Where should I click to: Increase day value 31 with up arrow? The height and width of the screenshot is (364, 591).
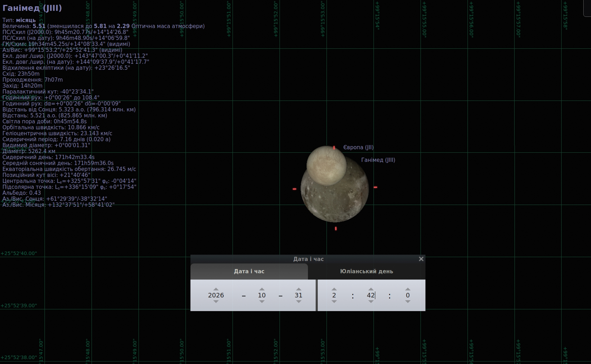(x=298, y=289)
